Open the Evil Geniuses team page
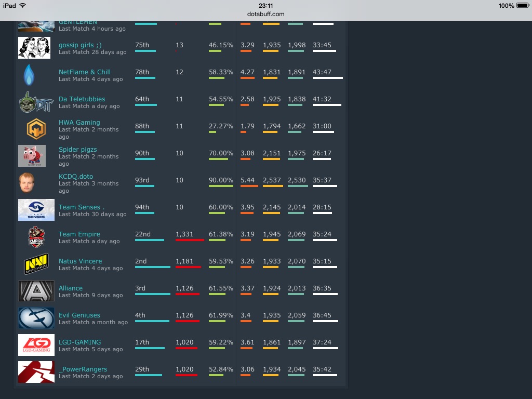The height and width of the screenshot is (399, 532). 79,315
